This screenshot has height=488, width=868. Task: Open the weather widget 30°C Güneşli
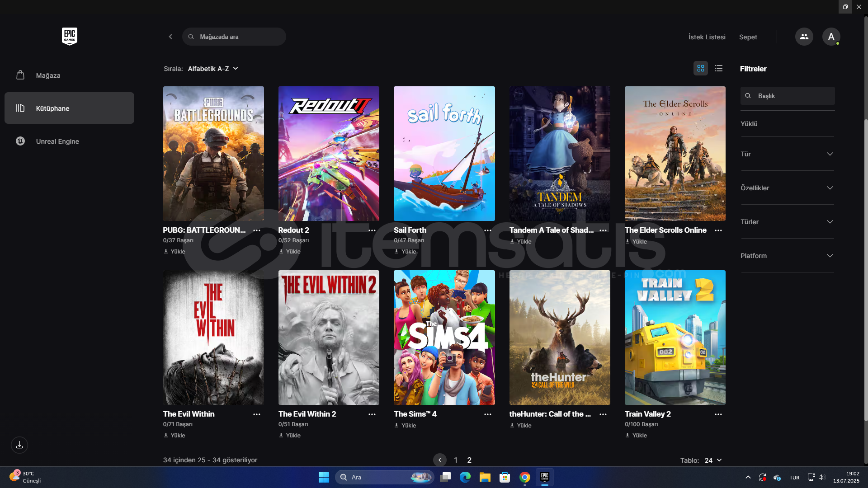tap(25, 477)
